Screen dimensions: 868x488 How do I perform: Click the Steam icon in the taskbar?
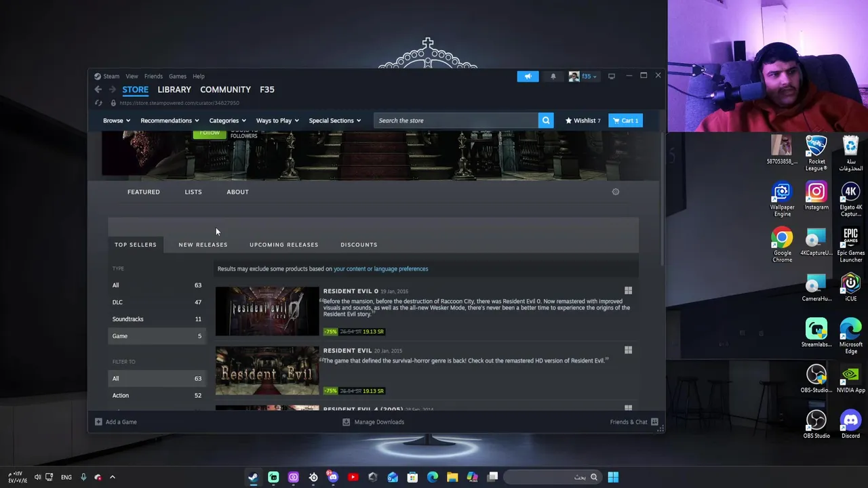tap(253, 477)
